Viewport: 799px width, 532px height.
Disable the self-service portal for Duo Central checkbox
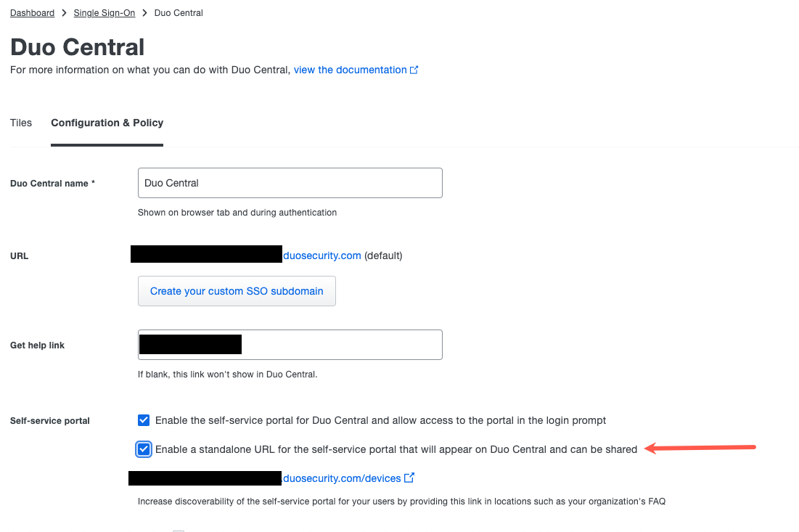tap(144, 420)
